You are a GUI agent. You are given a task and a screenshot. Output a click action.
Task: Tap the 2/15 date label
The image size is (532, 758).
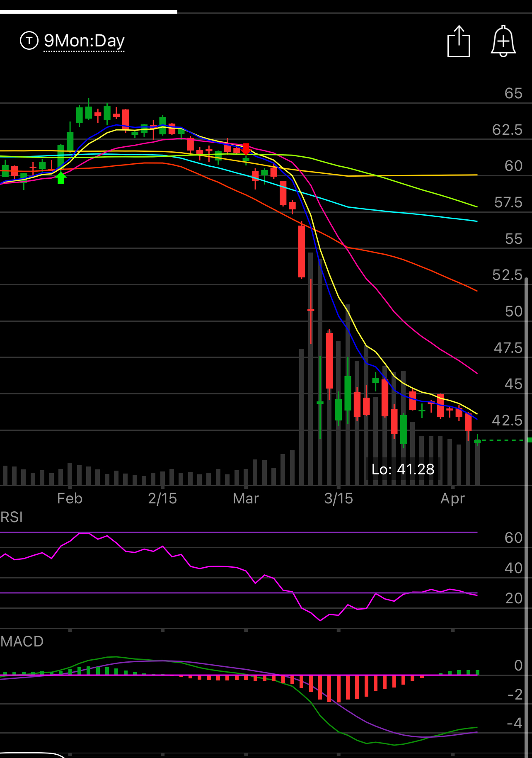(162, 498)
